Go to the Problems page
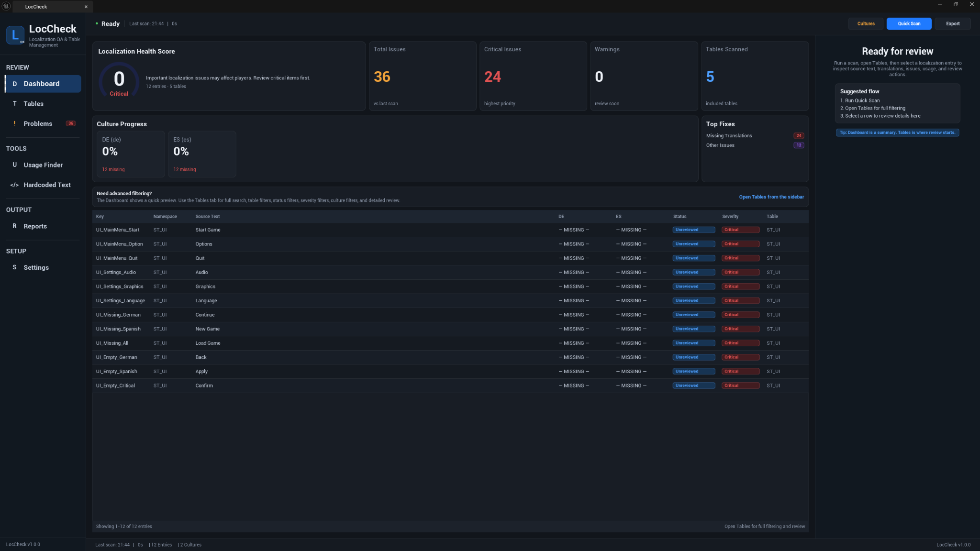Image resolution: width=980 pixels, height=551 pixels. tap(43, 123)
